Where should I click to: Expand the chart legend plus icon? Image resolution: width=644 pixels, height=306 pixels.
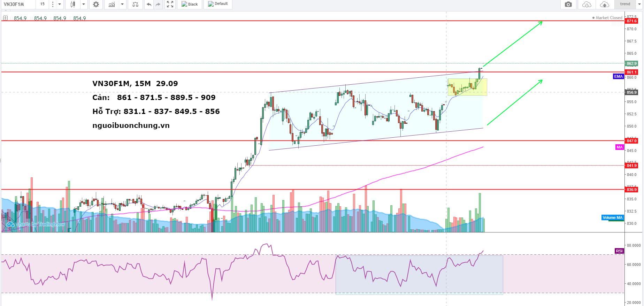(x=6, y=18)
